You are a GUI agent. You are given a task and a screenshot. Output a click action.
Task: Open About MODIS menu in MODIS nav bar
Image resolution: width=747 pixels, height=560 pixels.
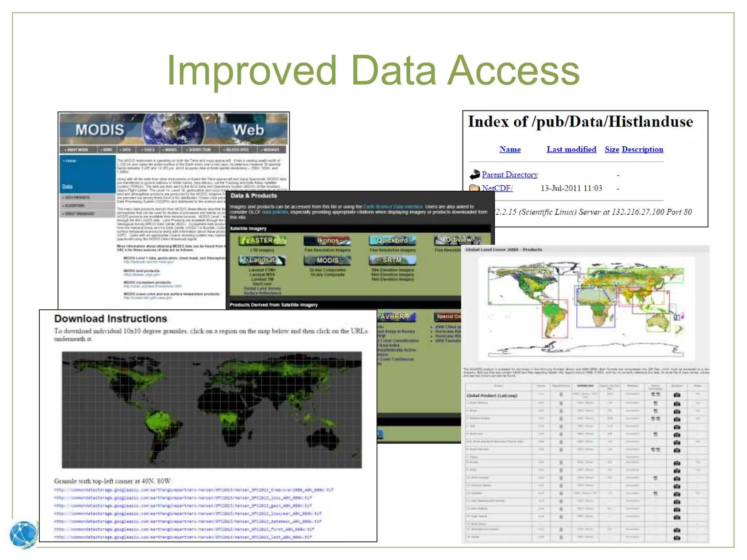78,150
